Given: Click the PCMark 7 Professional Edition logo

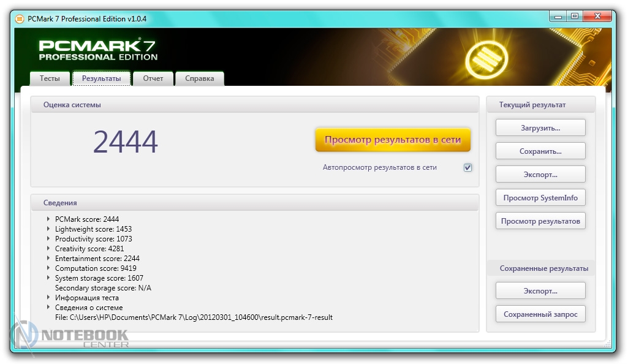Looking at the screenshot, I should point(98,50).
